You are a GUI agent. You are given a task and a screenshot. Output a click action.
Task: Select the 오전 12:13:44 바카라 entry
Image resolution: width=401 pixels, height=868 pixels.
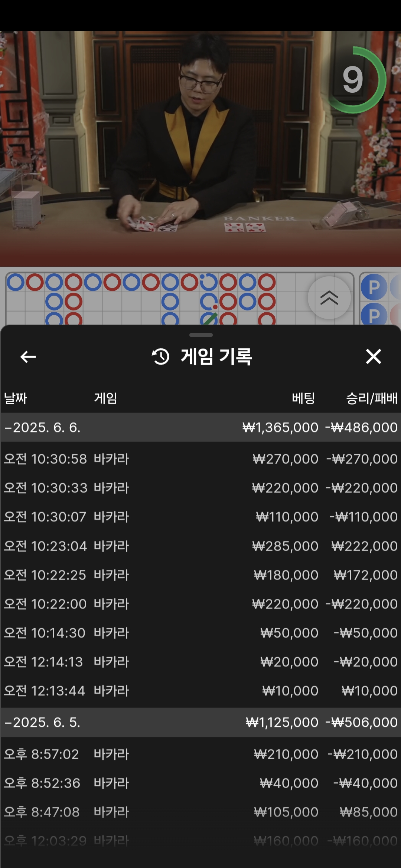coord(200,691)
